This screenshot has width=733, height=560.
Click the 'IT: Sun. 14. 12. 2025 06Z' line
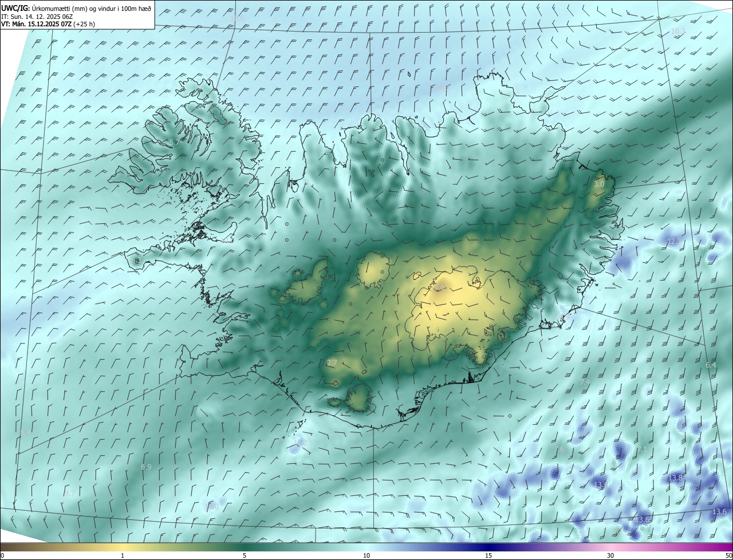[36, 16]
